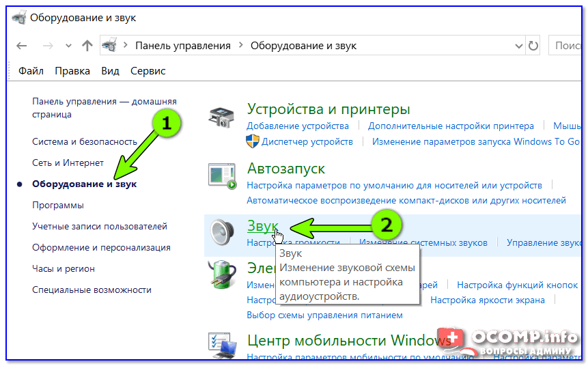Screen dimensions: 588x366
Task: Click Настройка параметров по умолчанию для носителей
Action: (395, 185)
